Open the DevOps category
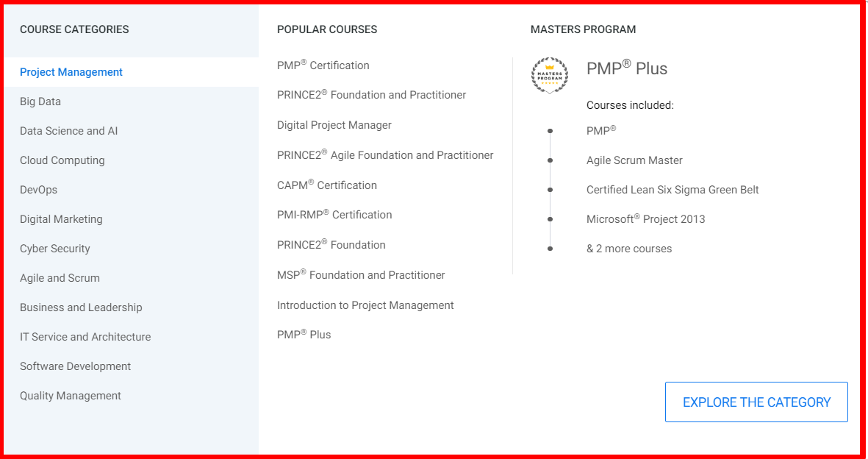 38,190
